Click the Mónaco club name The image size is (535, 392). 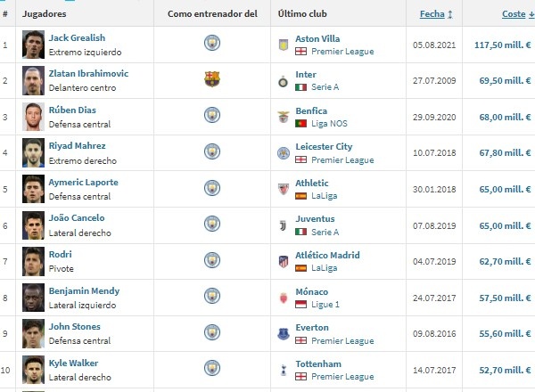coord(312,292)
